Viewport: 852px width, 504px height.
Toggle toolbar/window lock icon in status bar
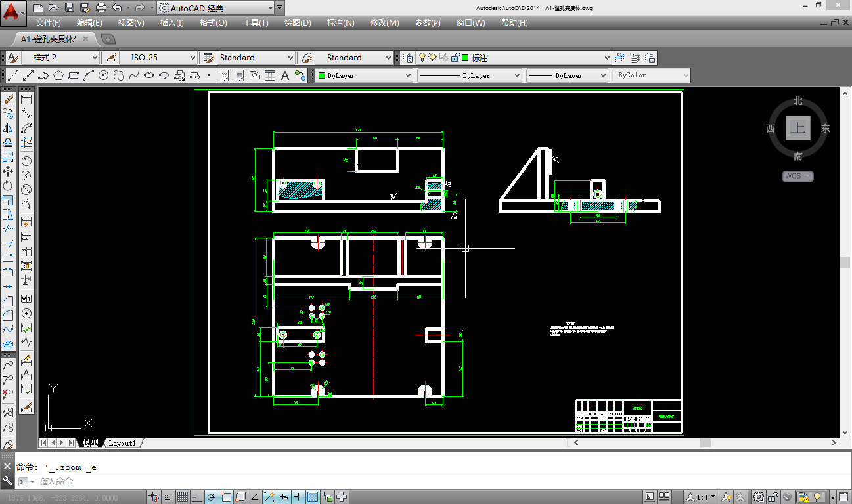[x=773, y=497]
